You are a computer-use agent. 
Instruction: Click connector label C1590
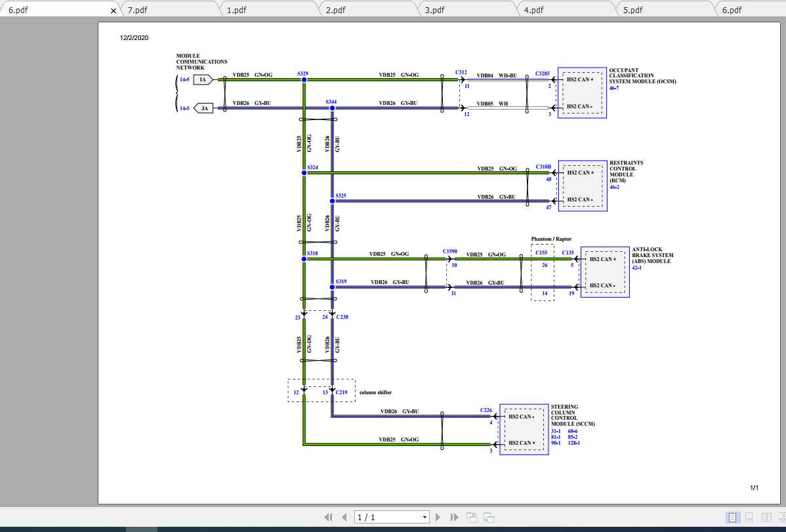(x=449, y=251)
